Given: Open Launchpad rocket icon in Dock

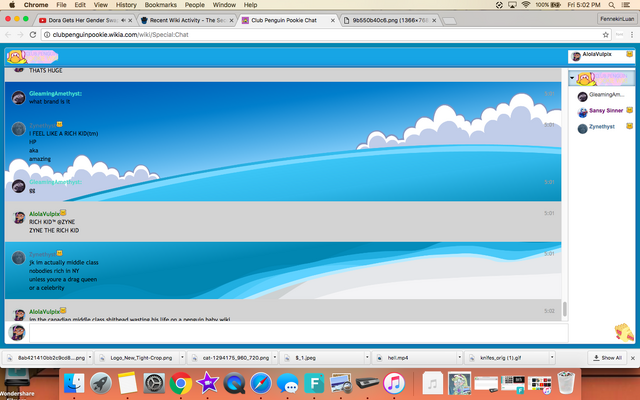Looking at the screenshot, I should click(101, 383).
